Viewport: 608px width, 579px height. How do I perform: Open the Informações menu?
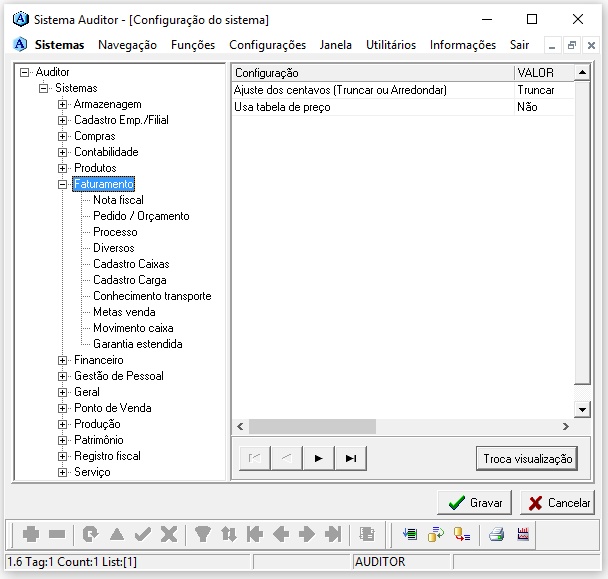coord(463,45)
